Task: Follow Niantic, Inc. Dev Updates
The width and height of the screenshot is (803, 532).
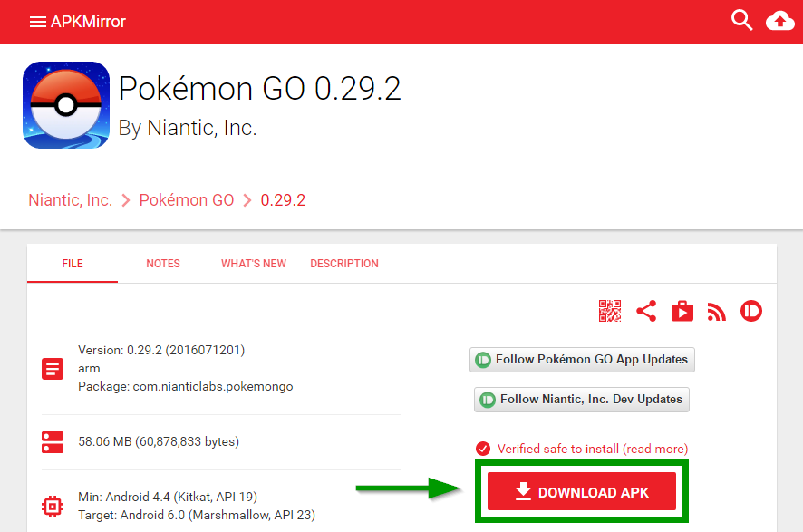Action: click(582, 400)
